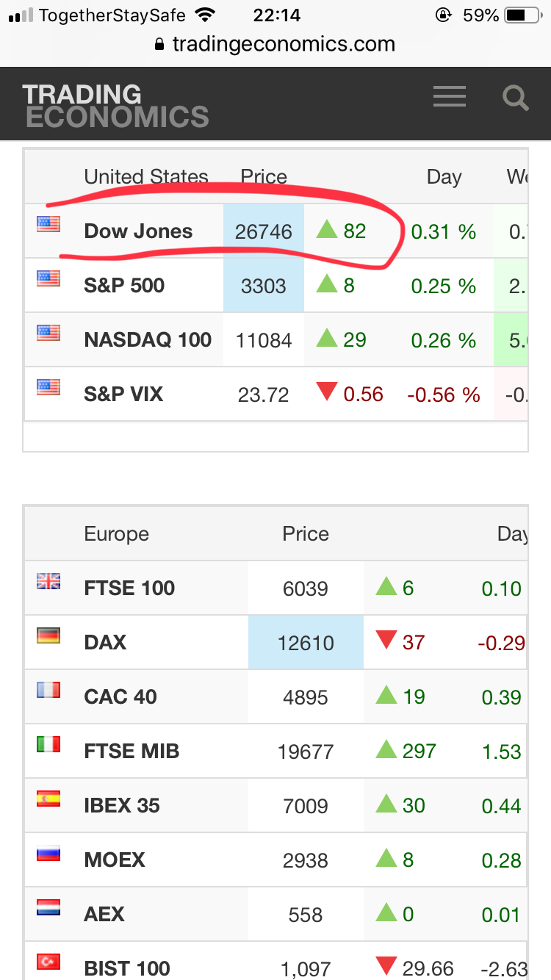Tap the Spanish flag beside IBEX 35

(x=48, y=799)
